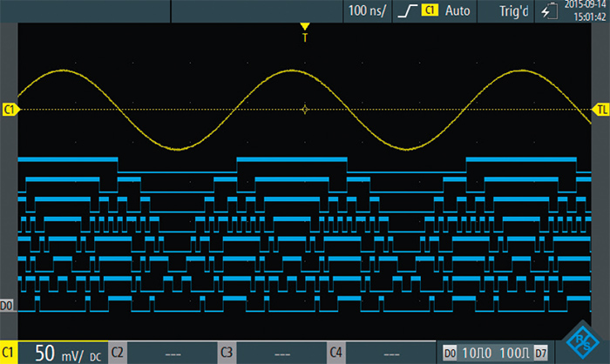Open the 100 ns/ timebase setting
This screenshot has width=610, height=364.
366,10
